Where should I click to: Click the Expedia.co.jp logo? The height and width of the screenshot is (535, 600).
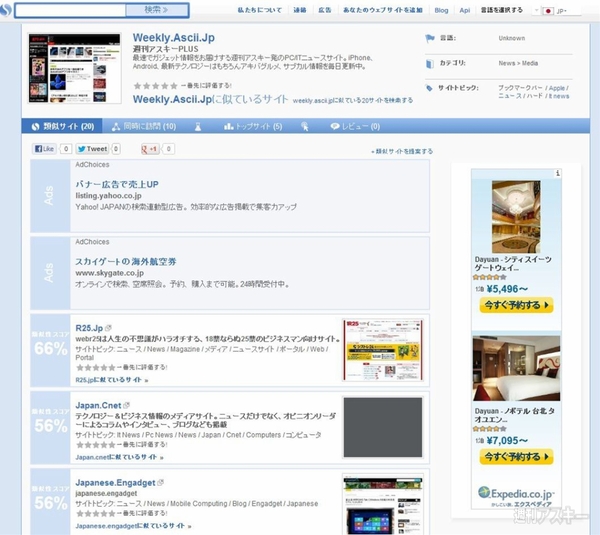[516, 496]
